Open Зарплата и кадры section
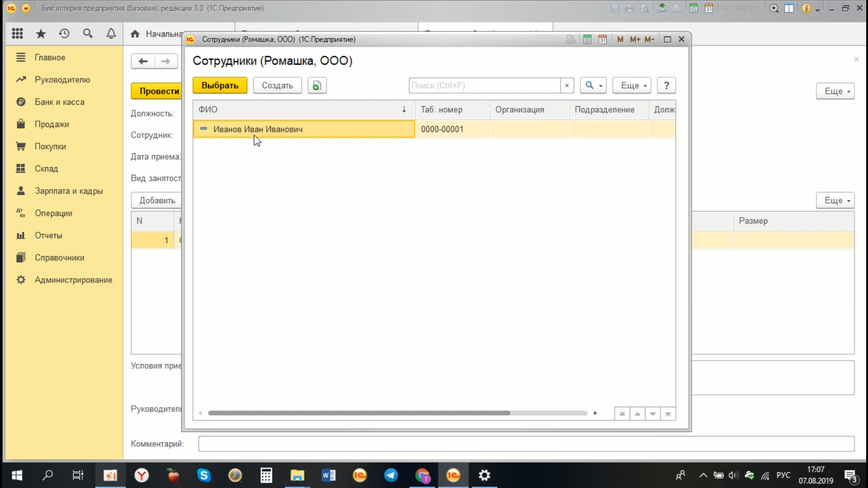The image size is (868, 488). point(69,191)
